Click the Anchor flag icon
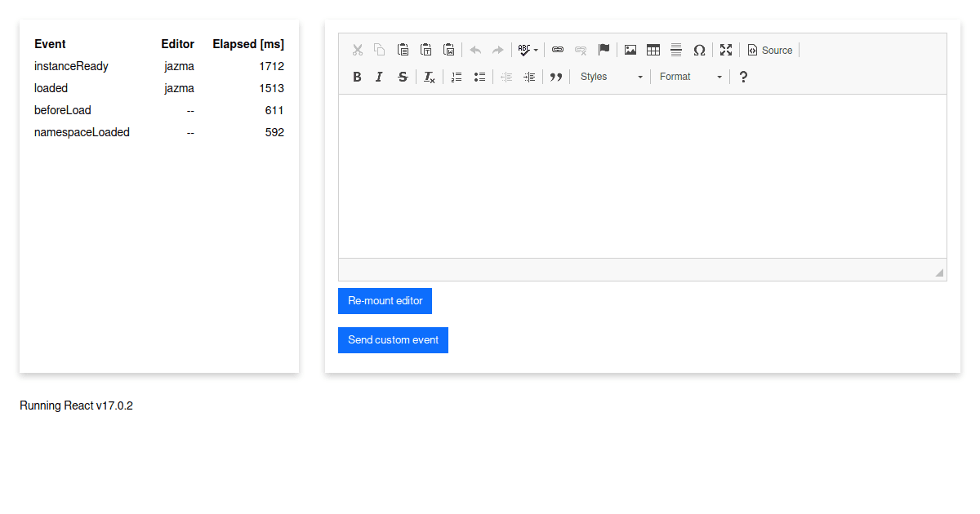Viewport: 980px width, 514px height. point(604,49)
